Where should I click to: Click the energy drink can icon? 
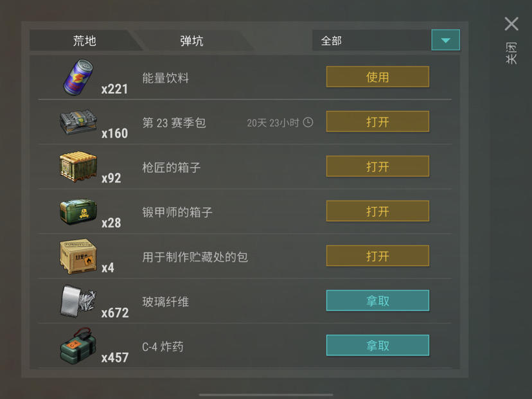pos(78,77)
